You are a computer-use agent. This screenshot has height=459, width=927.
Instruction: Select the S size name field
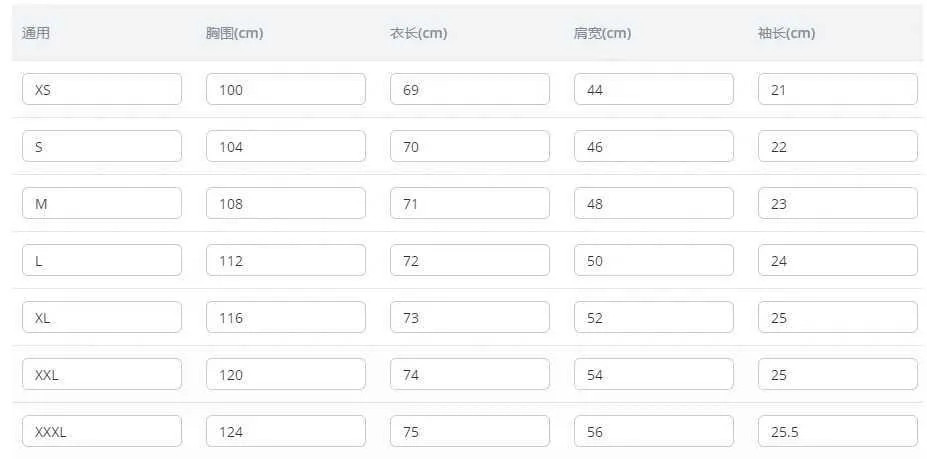tap(102, 146)
